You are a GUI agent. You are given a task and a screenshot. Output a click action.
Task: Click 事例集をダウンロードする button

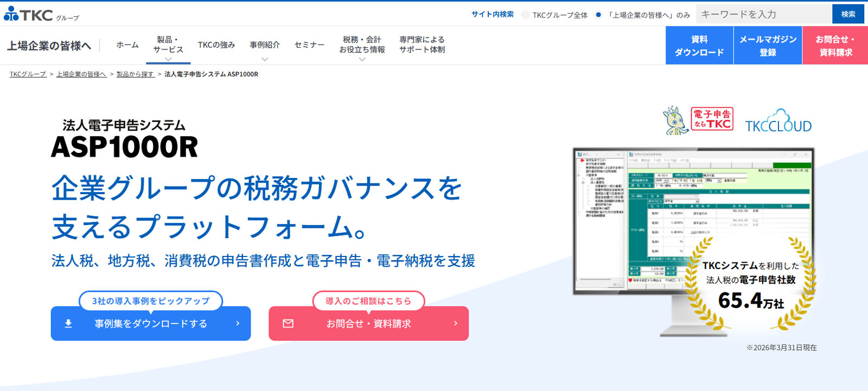pos(151,324)
